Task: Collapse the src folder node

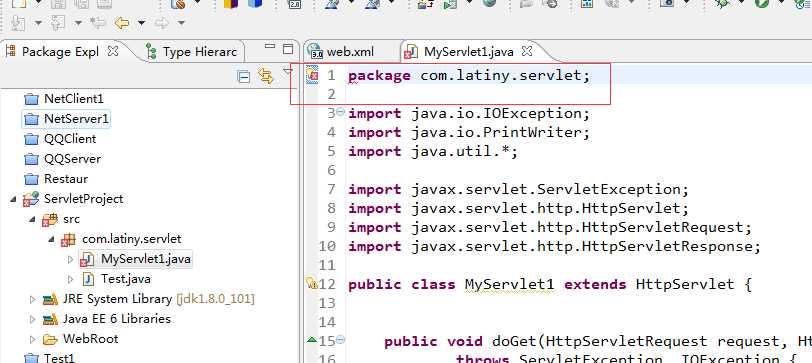Action: click(x=32, y=219)
